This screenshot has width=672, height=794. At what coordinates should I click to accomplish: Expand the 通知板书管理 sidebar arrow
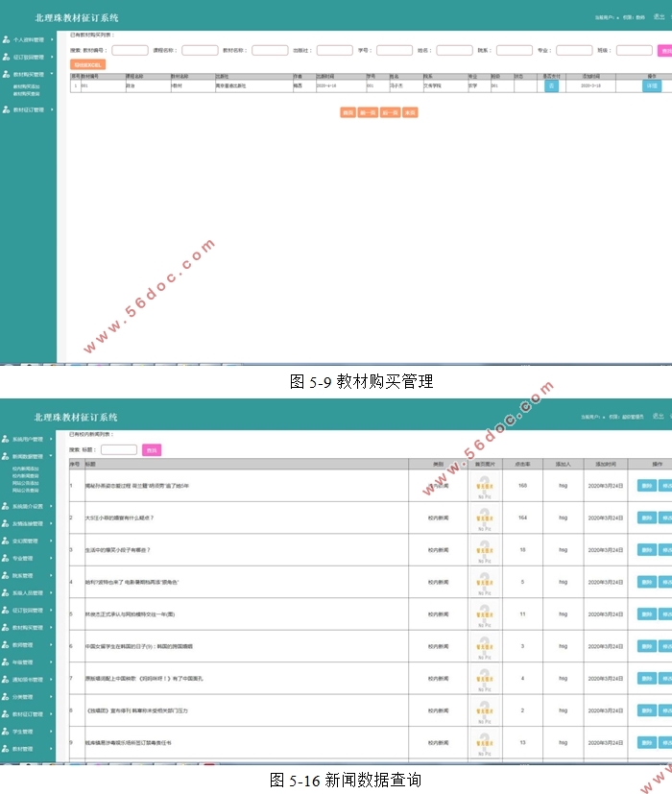click(x=51, y=680)
